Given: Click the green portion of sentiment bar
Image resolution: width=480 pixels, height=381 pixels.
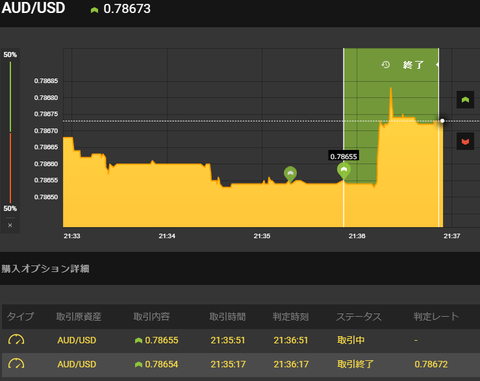Looking at the screenshot, I should [10, 97].
